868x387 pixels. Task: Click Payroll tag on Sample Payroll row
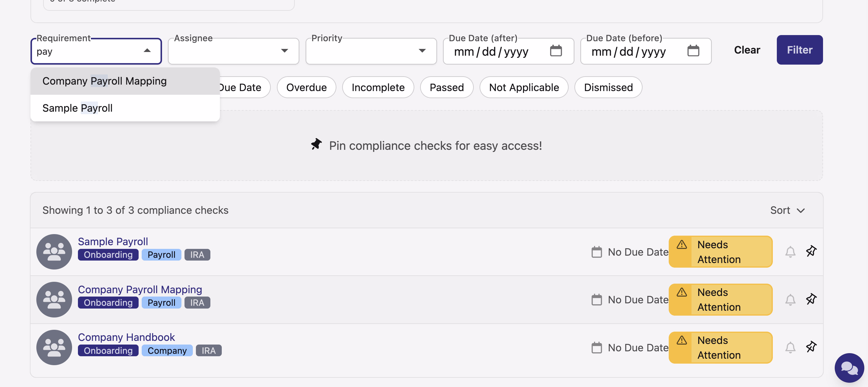[161, 255]
